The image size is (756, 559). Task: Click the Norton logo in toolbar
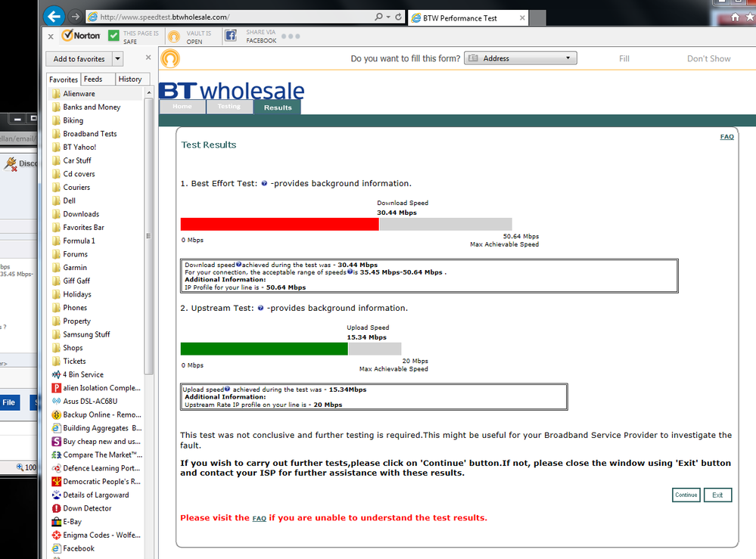81,36
